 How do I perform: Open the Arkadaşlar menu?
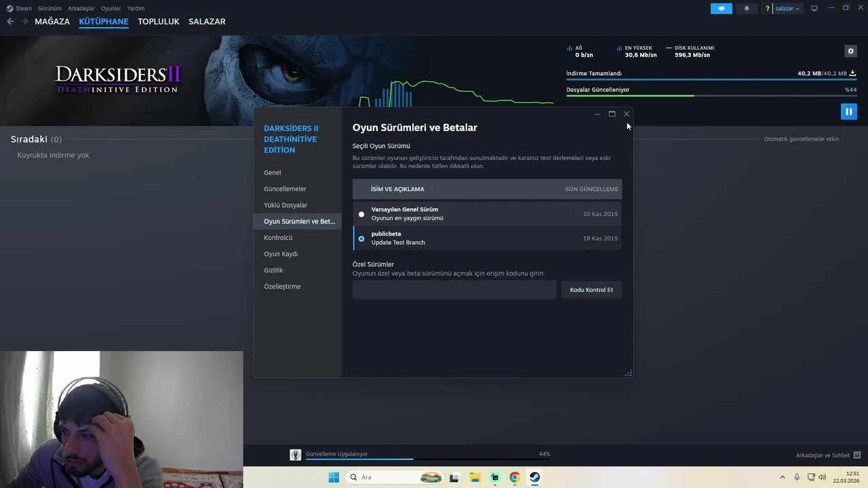click(81, 8)
